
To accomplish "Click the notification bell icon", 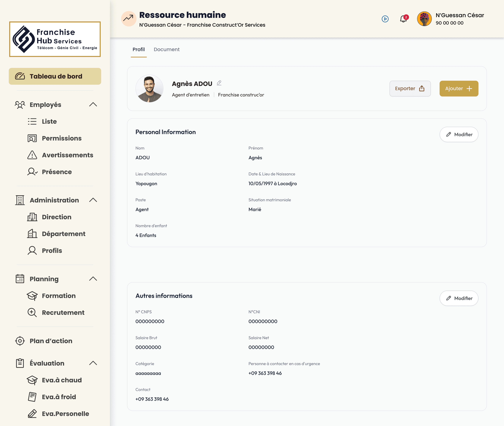I will coord(403,19).
